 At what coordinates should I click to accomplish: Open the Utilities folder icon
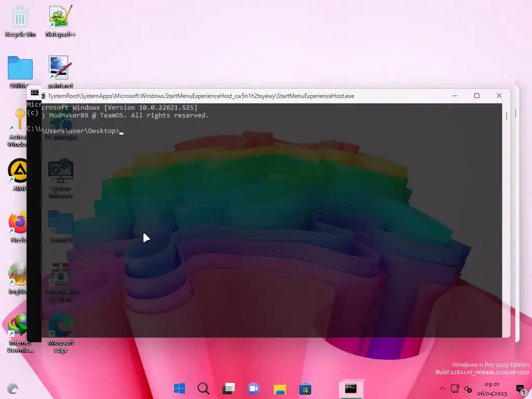[x=20, y=72]
